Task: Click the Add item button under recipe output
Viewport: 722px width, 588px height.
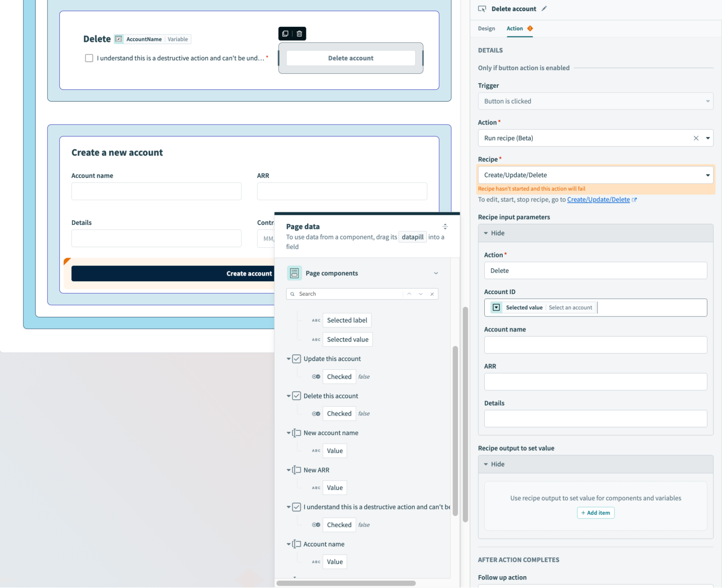Action: pos(595,513)
